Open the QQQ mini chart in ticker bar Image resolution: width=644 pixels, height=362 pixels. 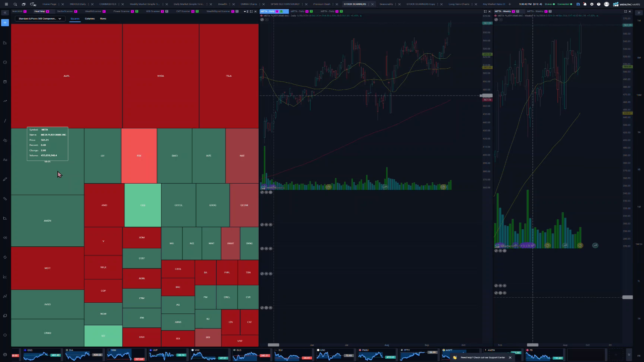42,355
